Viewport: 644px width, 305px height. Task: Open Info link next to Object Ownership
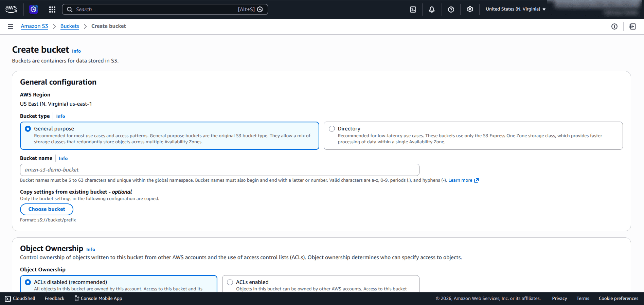pyautogui.click(x=91, y=249)
